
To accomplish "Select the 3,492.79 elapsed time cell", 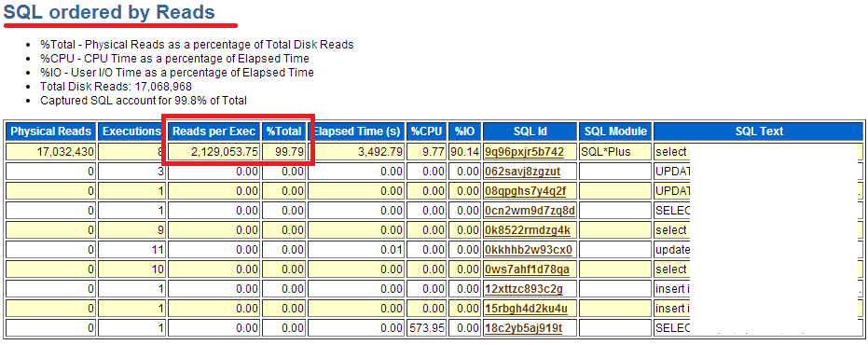I will pyautogui.click(x=356, y=152).
